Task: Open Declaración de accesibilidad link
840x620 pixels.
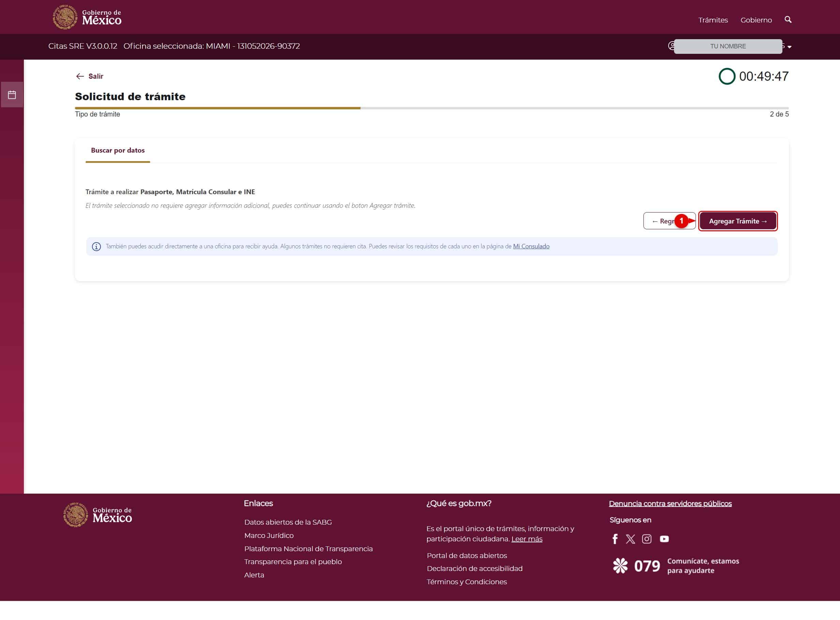Action: [474, 568]
